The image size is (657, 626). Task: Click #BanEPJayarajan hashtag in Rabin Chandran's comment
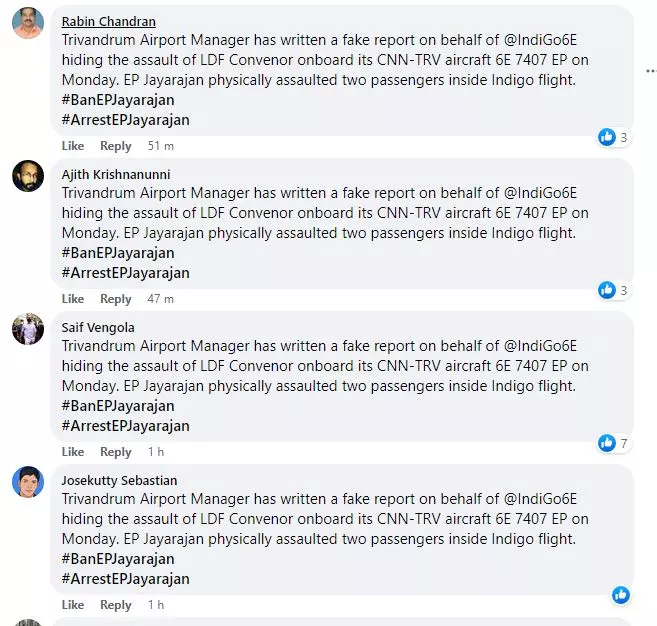(x=118, y=100)
